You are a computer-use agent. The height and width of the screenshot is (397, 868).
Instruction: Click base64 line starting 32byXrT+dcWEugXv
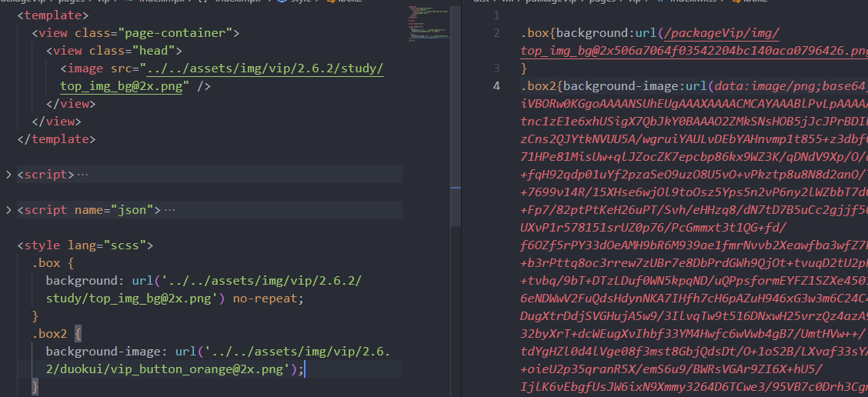point(694,335)
